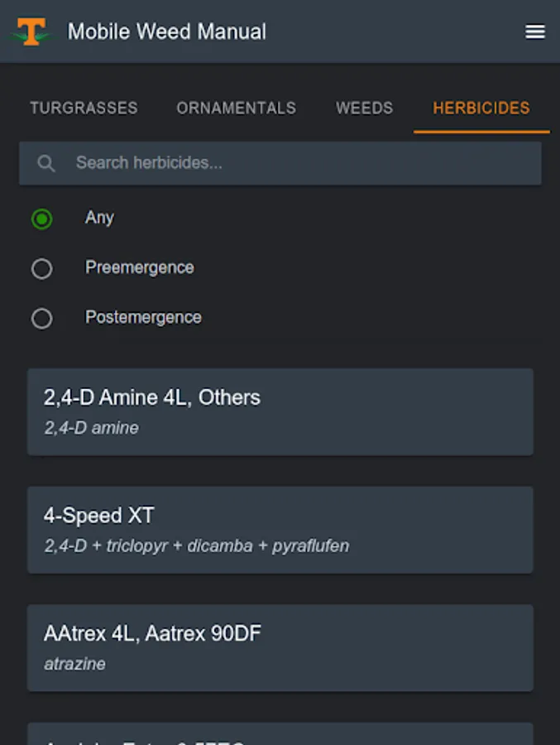Image resolution: width=560 pixels, height=745 pixels.
Task: Focus the Search herbicides field
Action: coord(298,163)
